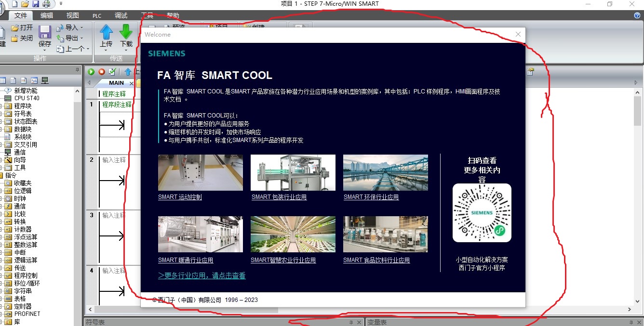Click the compile checkmark icon in editor toolbar
The height and width of the screenshot is (326, 644).
[112, 72]
